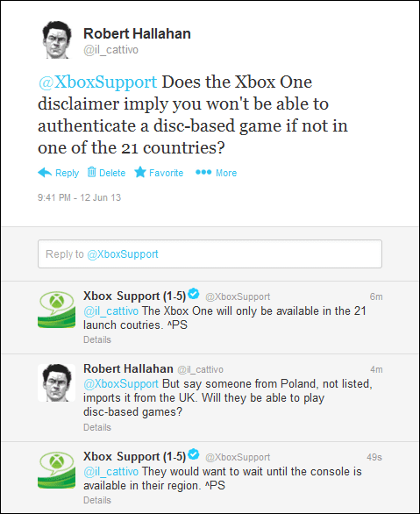Open the 9:41 PM - 12 Jun 13 timestamp

pos(79,197)
